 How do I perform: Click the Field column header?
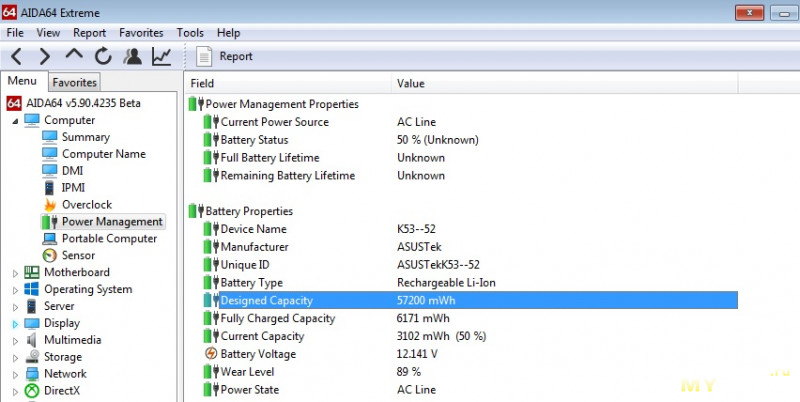click(x=287, y=83)
